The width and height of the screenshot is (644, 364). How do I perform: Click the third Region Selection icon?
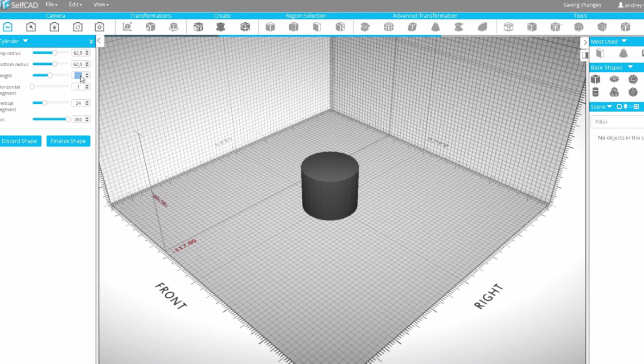tap(317, 27)
